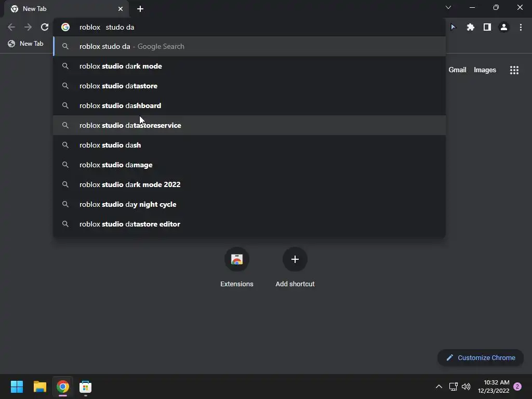Choose 'roblox studio dashboard' suggestion
This screenshot has height=399, width=532.
[x=249, y=105]
